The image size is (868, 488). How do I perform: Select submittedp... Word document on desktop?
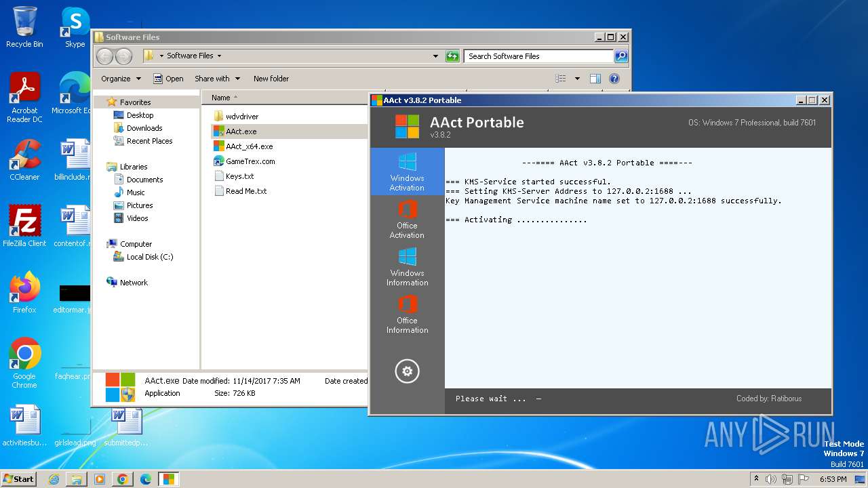(x=126, y=426)
